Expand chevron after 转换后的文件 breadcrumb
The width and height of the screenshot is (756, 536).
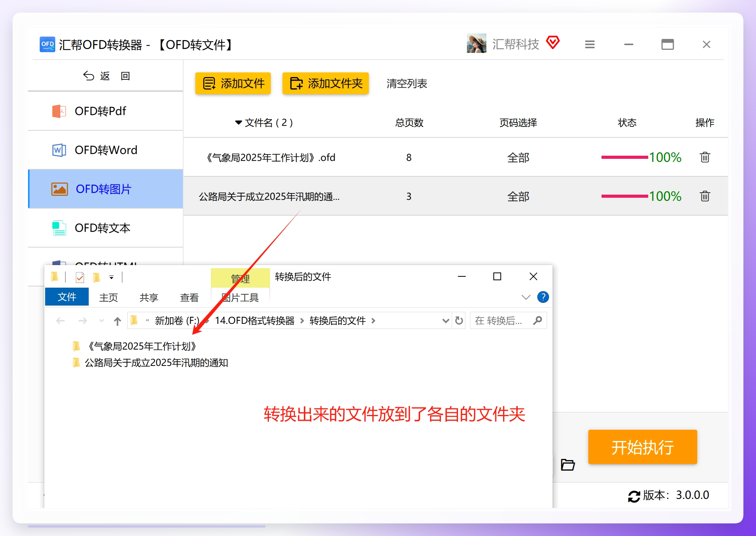[x=373, y=321]
